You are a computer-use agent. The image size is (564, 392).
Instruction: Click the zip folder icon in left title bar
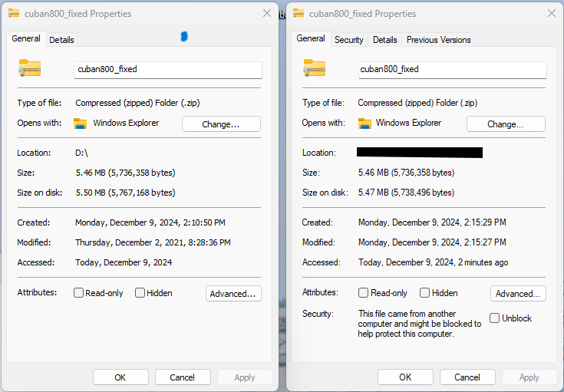[14, 13]
